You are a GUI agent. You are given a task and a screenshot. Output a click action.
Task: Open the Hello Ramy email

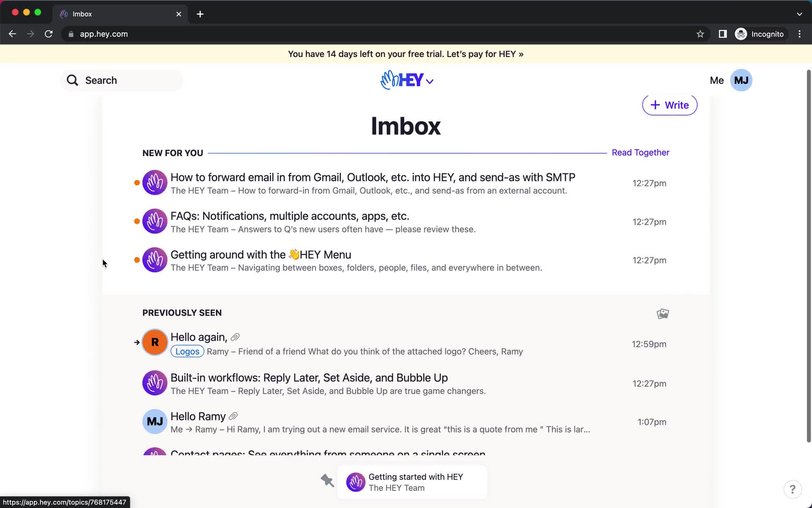click(406, 422)
